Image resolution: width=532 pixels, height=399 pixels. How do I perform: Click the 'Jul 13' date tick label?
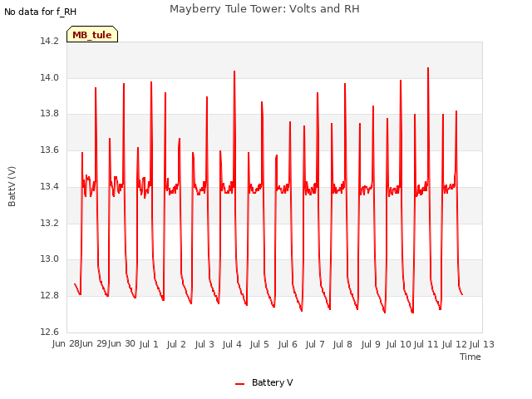coord(482,344)
